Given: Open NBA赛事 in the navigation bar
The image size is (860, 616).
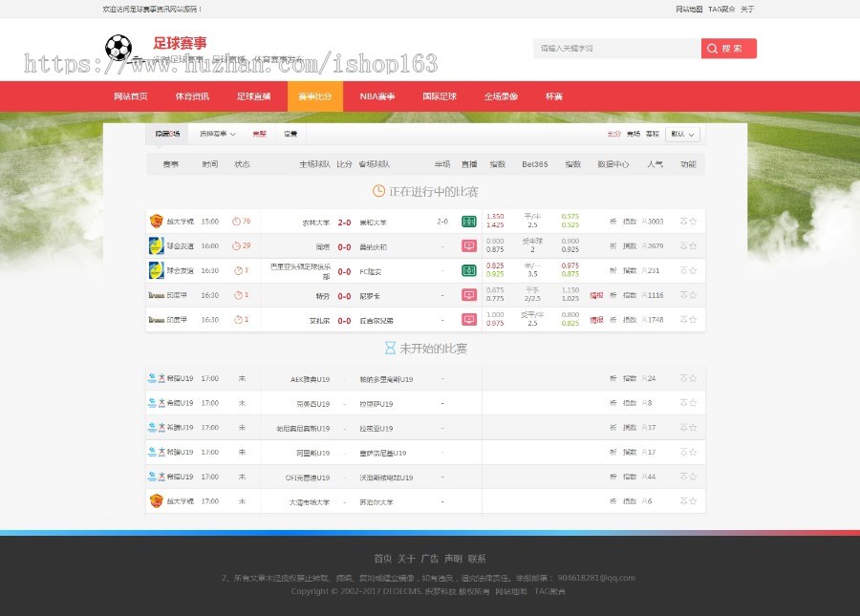Looking at the screenshot, I should [377, 96].
